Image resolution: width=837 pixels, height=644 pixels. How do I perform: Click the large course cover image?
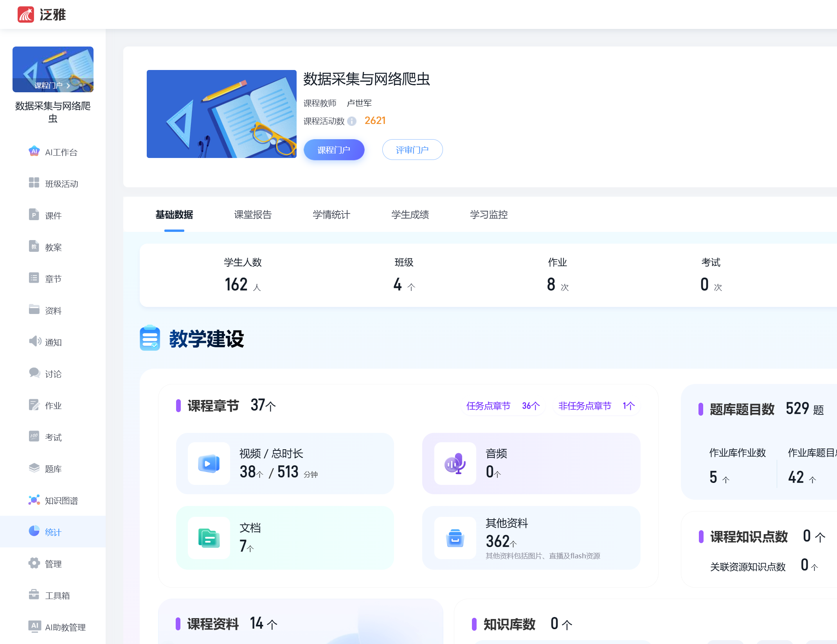coord(221,114)
